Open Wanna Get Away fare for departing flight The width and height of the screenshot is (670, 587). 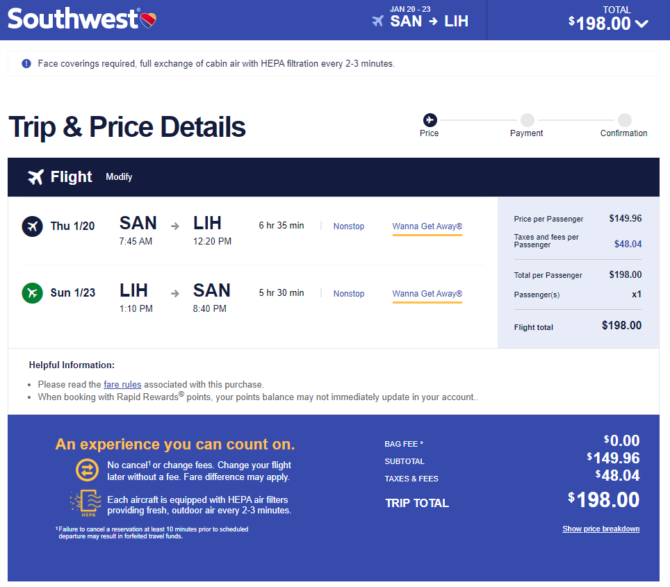pyautogui.click(x=427, y=226)
